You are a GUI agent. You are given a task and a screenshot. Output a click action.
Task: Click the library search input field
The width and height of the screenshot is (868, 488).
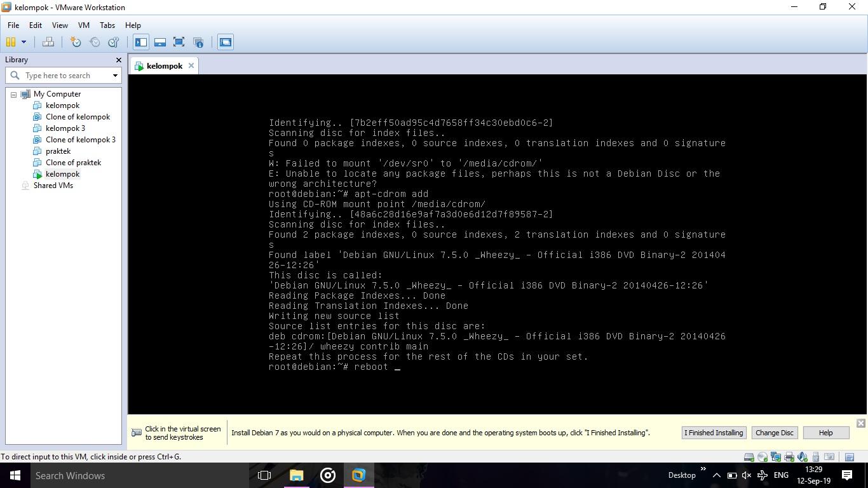pyautogui.click(x=64, y=75)
